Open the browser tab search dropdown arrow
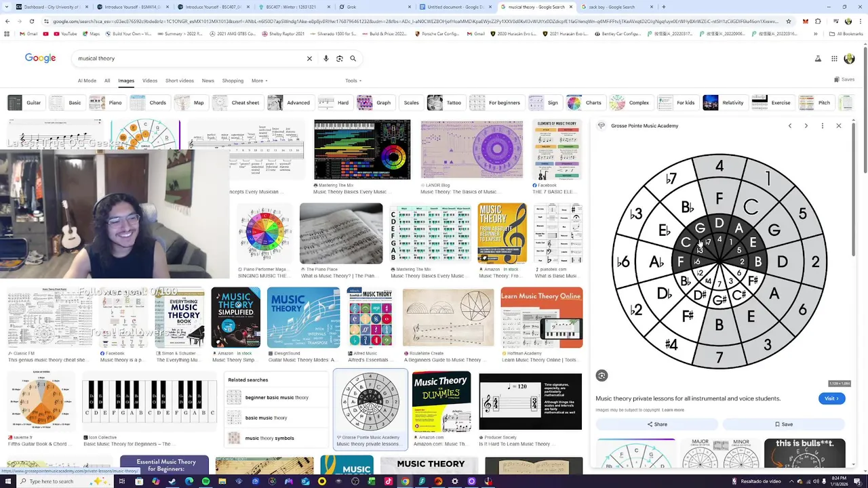Image resolution: width=868 pixels, height=488 pixels. coord(7,7)
